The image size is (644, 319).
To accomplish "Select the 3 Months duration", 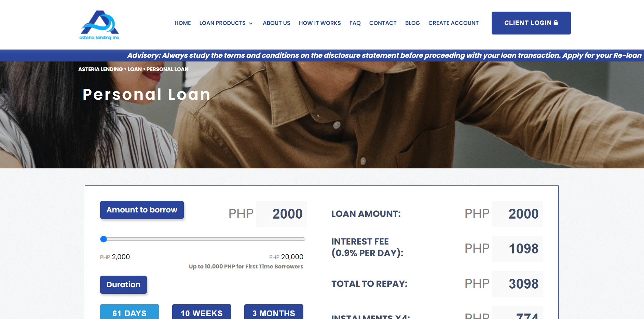I will tap(274, 312).
